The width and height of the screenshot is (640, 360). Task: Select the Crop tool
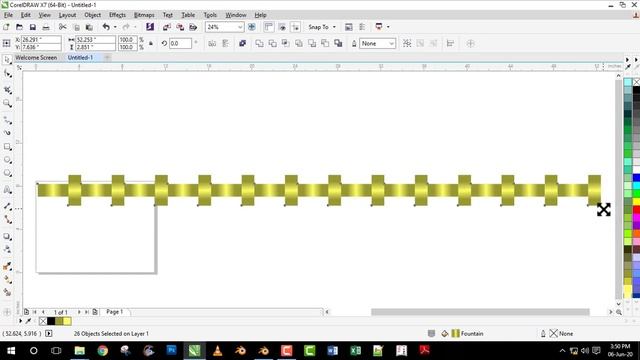click(7, 89)
